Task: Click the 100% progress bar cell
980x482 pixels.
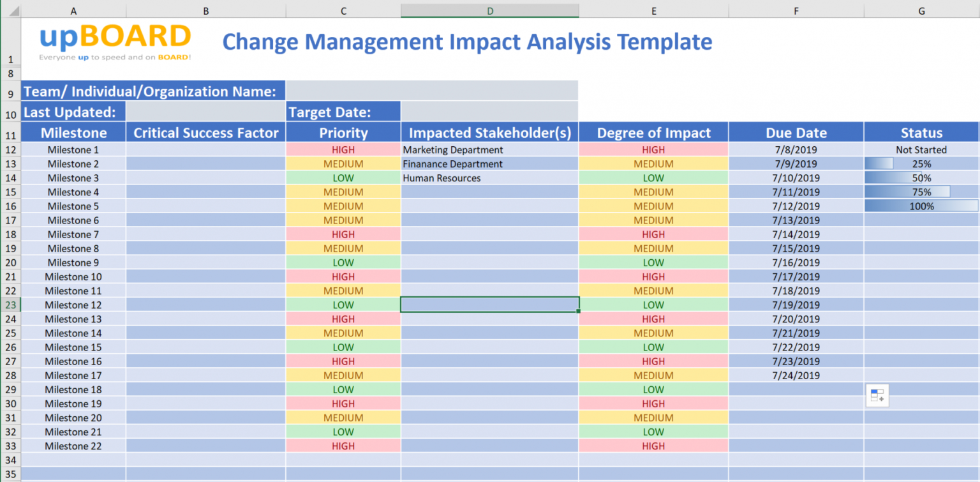Action: click(x=921, y=206)
